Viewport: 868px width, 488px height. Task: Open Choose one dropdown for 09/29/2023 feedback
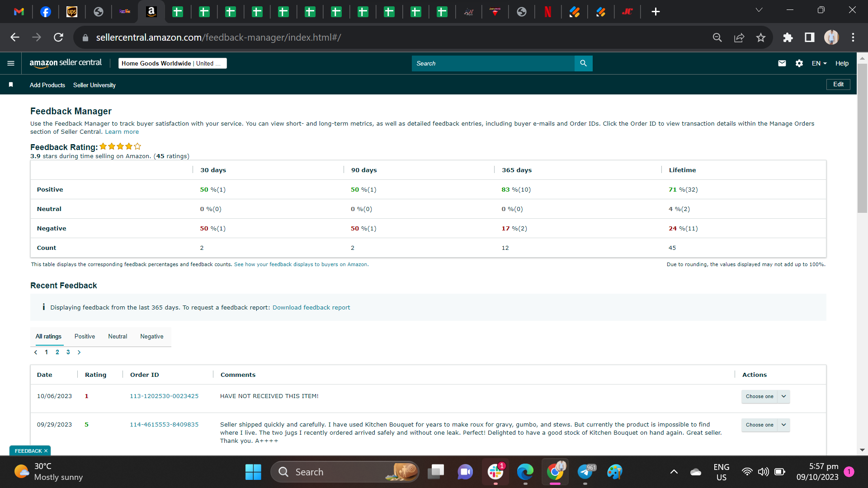tap(765, 425)
